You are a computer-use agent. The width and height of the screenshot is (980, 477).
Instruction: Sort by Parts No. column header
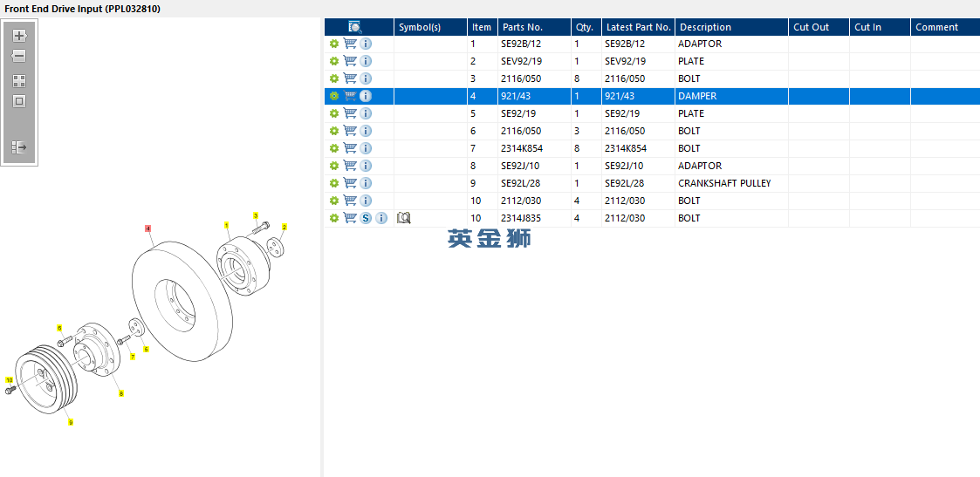(534, 27)
